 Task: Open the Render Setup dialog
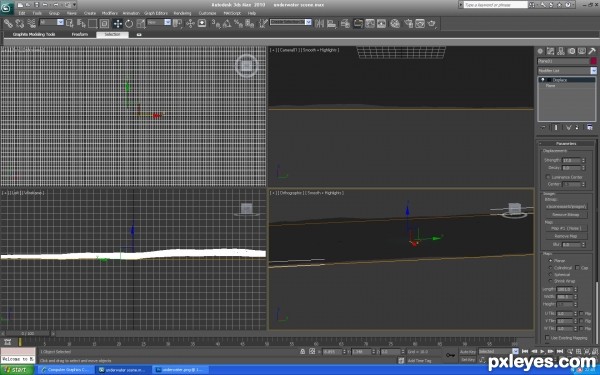(409, 24)
